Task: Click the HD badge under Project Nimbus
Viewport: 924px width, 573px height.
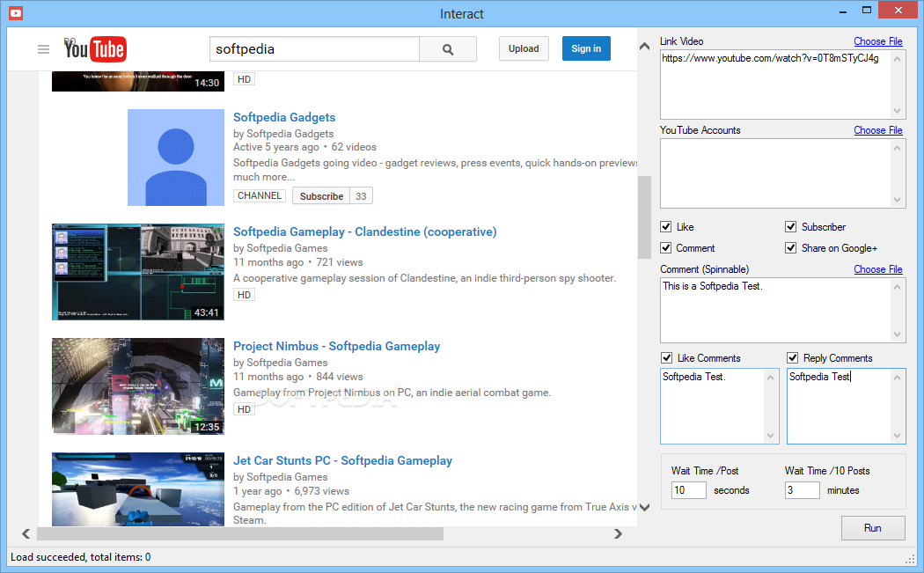Action: point(244,409)
